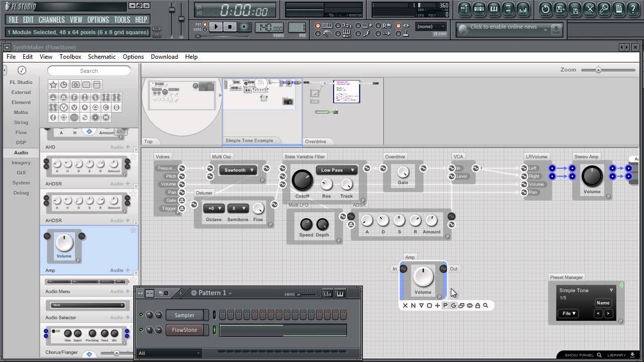Screen dimensions: 644x362
Task: Enable first step of Sampler channel
Action: [x=222, y=315]
